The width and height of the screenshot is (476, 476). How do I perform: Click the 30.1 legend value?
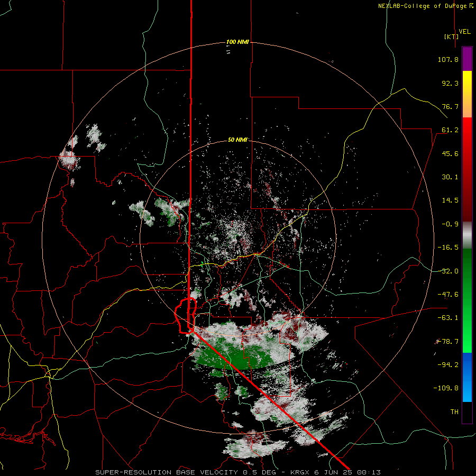tap(450, 177)
